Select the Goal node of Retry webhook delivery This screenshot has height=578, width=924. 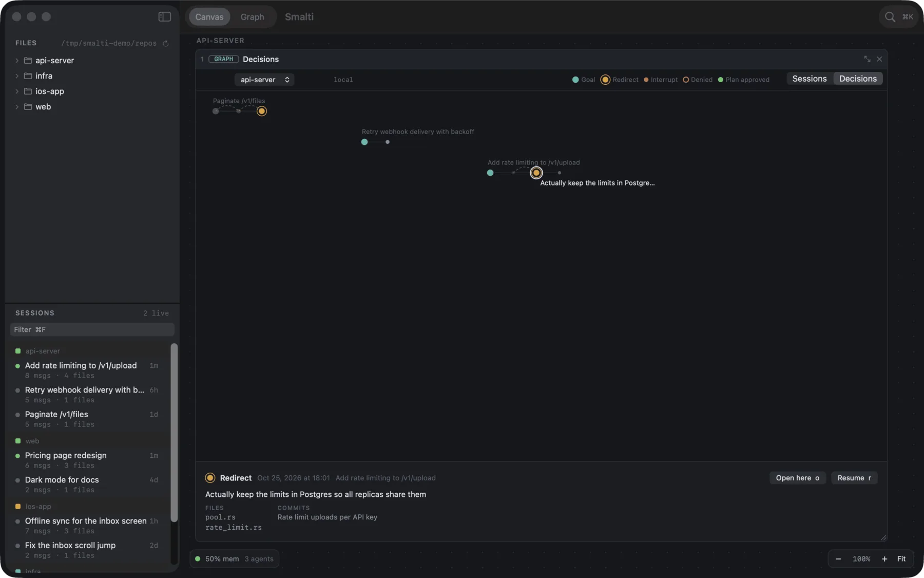364,142
